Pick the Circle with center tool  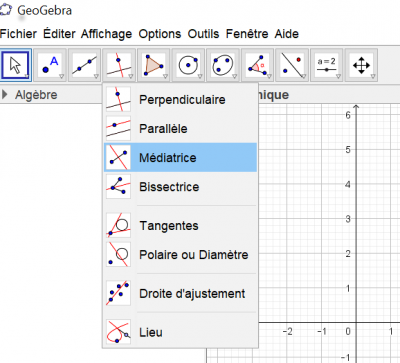[188, 65]
